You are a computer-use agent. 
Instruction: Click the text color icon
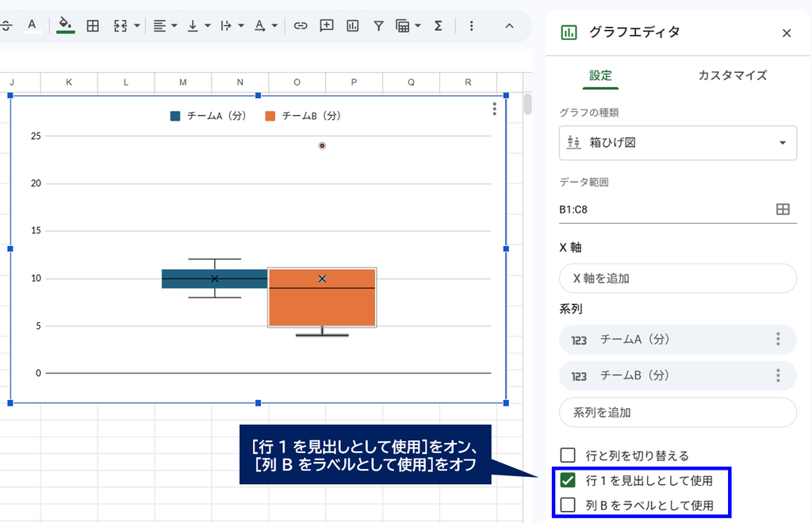pos(32,25)
